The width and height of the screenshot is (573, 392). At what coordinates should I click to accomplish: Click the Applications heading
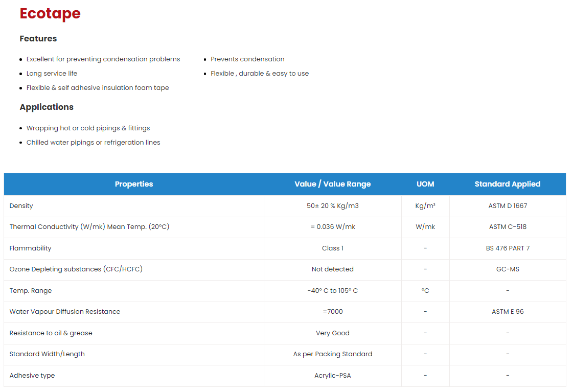[x=47, y=107]
